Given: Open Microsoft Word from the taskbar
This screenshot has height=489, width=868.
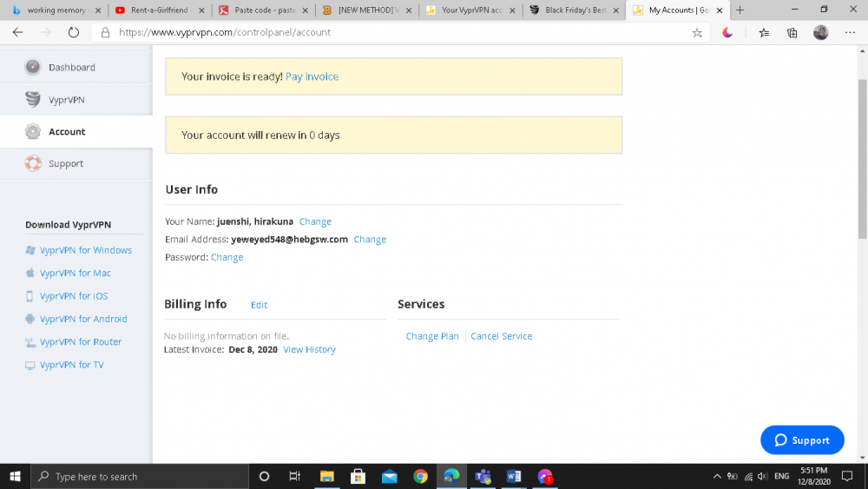Looking at the screenshot, I should 513,476.
